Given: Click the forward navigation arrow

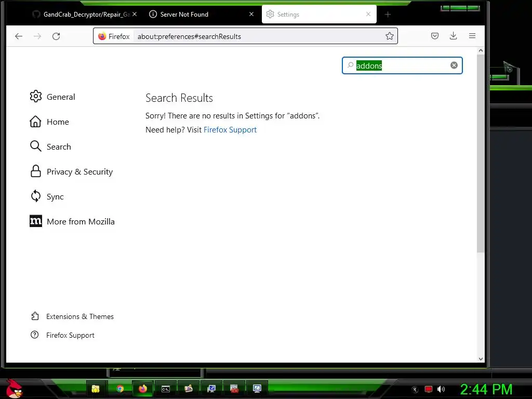Looking at the screenshot, I should (x=37, y=36).
